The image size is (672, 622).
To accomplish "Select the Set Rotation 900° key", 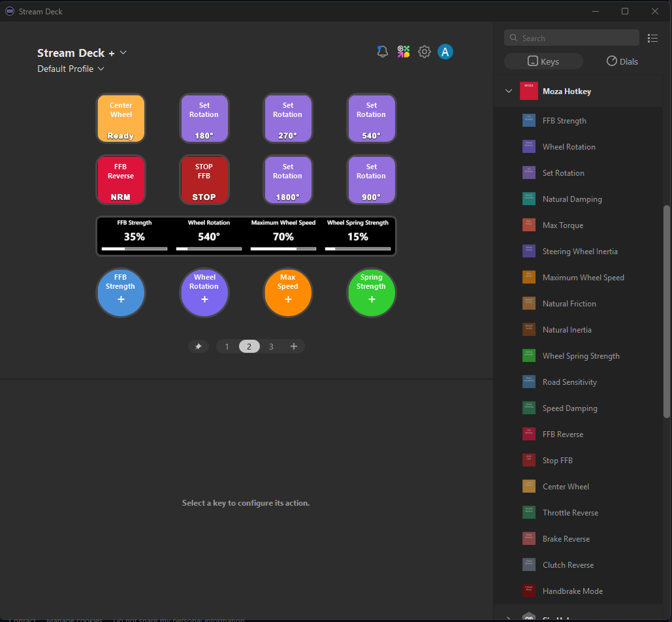I will (371, 180).
